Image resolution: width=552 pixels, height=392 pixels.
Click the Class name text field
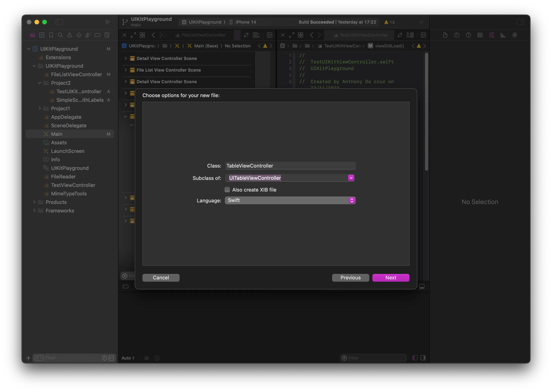coord(290,166)
